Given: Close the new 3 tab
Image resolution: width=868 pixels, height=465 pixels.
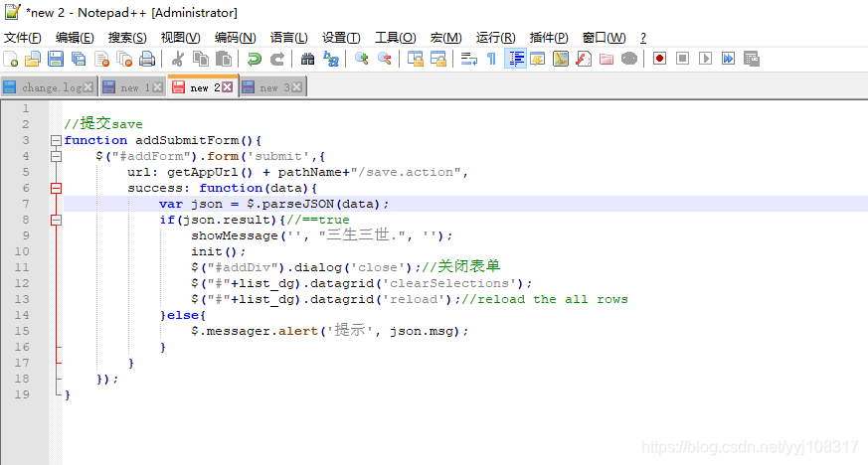Looking at the screenshot, I should click(x=297, y=87).
